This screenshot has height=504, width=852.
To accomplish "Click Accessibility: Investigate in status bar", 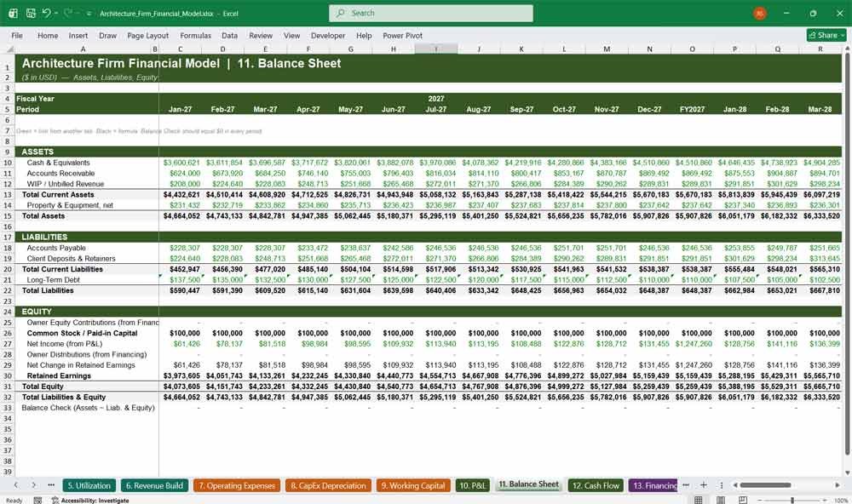I will 90,501.
